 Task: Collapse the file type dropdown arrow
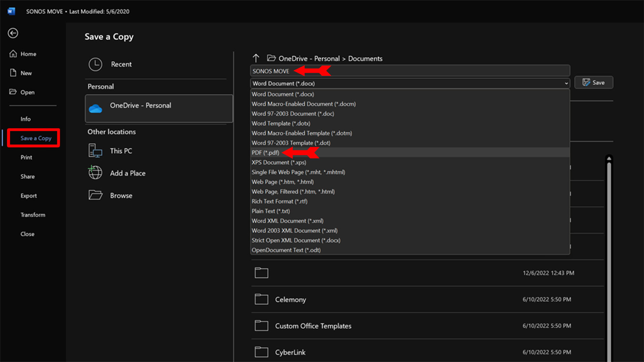[x=566, y=83]
